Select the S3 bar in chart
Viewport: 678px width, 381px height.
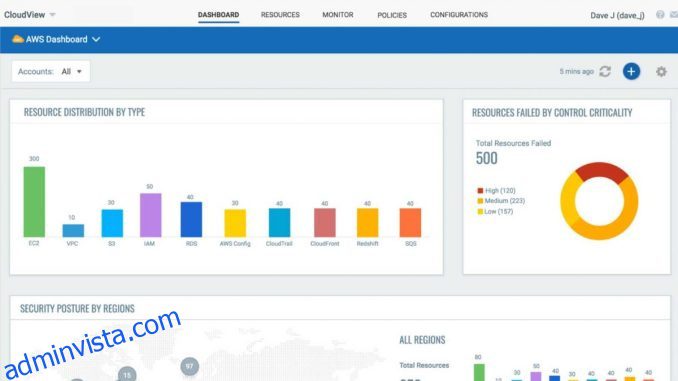pos(112,223)
